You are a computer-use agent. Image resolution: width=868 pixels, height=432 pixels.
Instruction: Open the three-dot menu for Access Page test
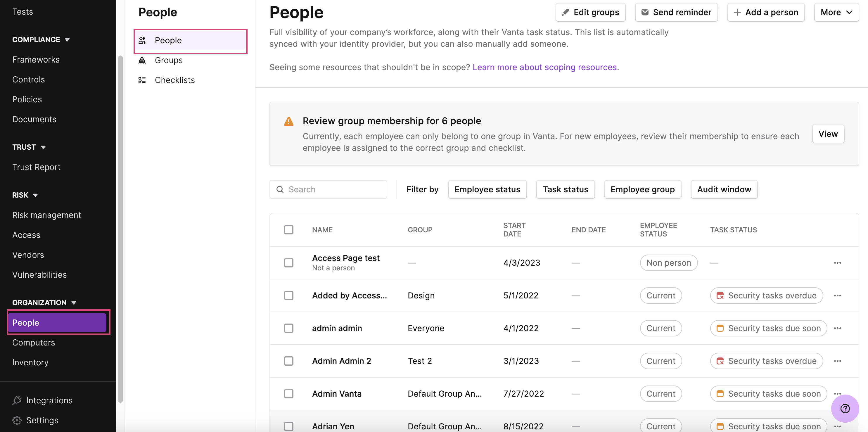pyautogui.click(x=838, y=263)
